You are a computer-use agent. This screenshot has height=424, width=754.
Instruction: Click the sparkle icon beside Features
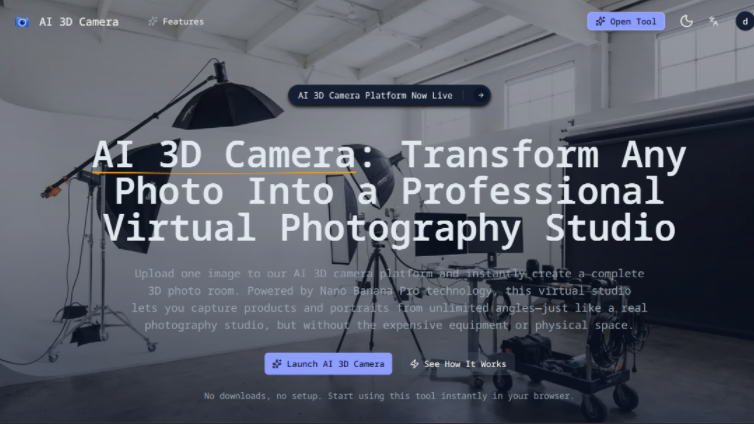point(153,22)
